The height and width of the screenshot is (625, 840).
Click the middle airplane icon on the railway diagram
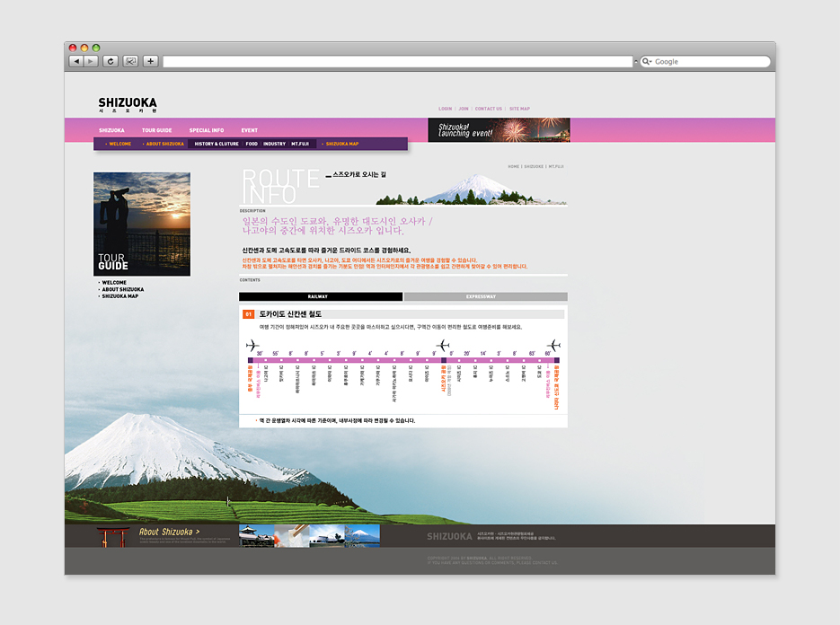443,346
